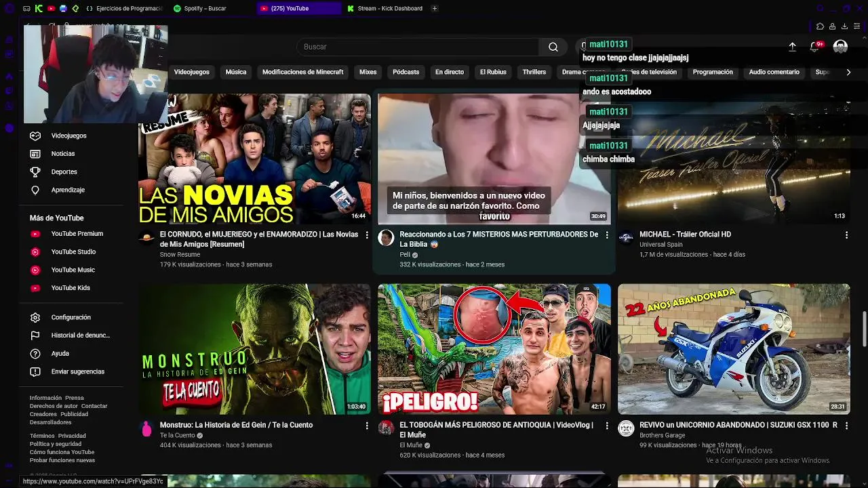Screen dimensions: 868x488
Task: Open options menu for Tobogán video
Action: pyautogui.click(x=607, y=426)
